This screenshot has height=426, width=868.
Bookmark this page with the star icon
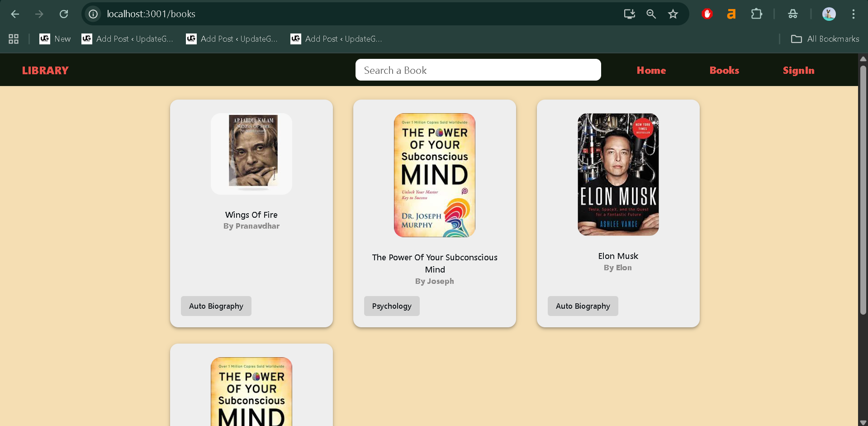click(x=673, y=14)
